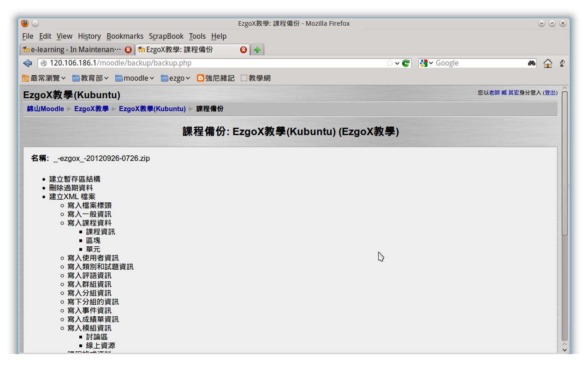Screen dimensions: 588x373
Task: Click the vertical scrollbar thumb
Action: click(564, 163)
